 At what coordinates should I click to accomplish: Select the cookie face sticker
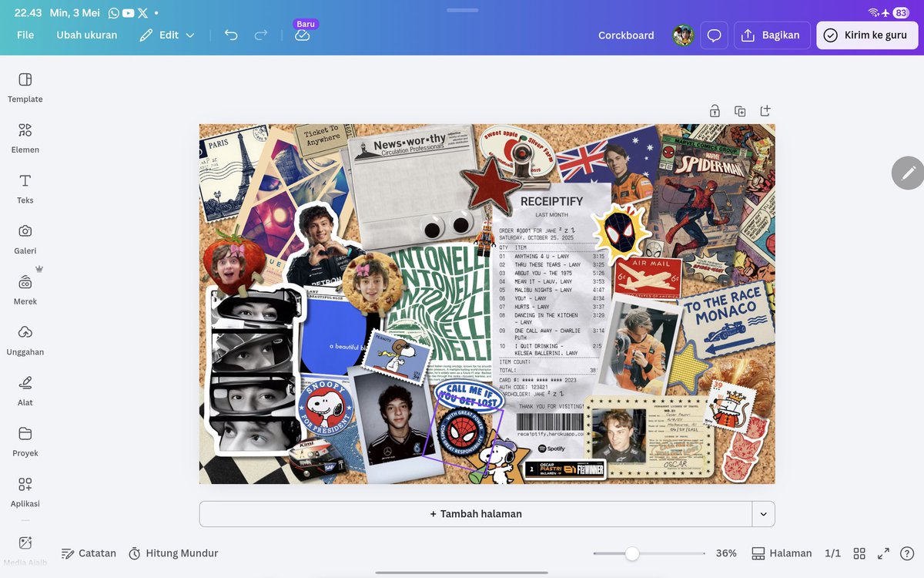click(x=373, y=284)
